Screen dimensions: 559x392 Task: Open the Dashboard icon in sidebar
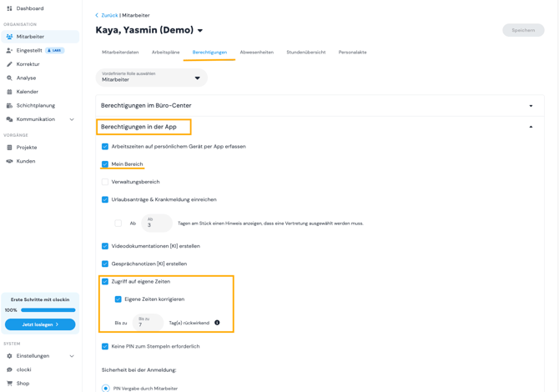(10, 8)
